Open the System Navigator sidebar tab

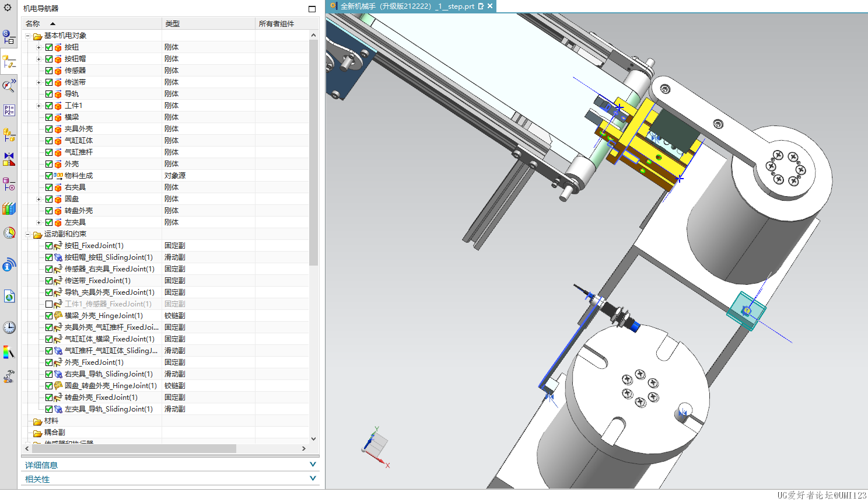9,37
